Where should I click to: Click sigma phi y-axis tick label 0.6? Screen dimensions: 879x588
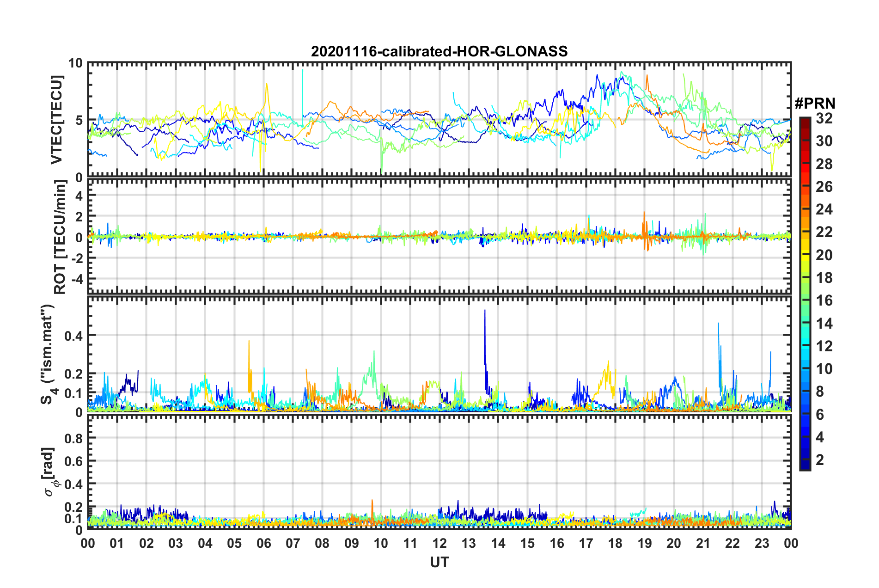coord(74,461)
